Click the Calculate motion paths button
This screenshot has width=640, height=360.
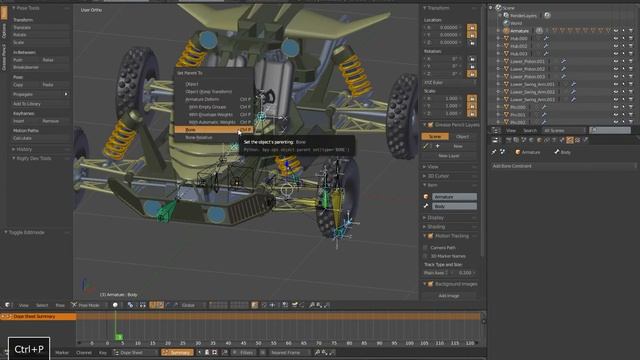pos(40,138)
